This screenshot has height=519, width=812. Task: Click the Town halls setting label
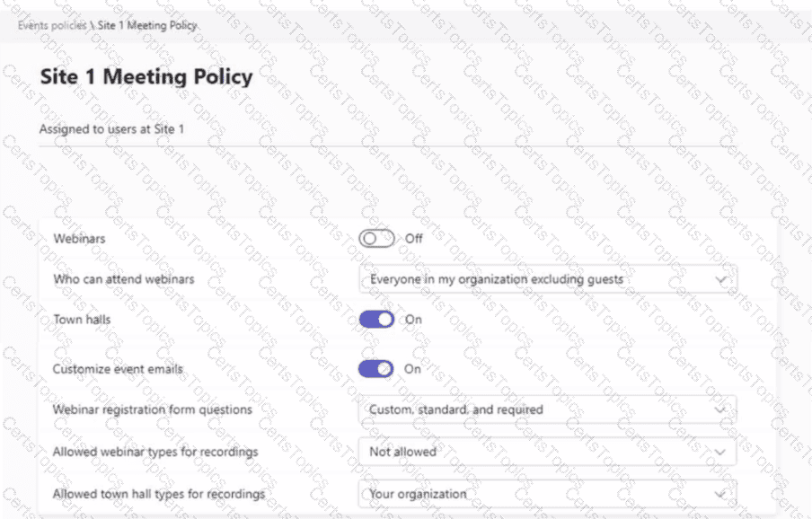click(x=84, y=320)
